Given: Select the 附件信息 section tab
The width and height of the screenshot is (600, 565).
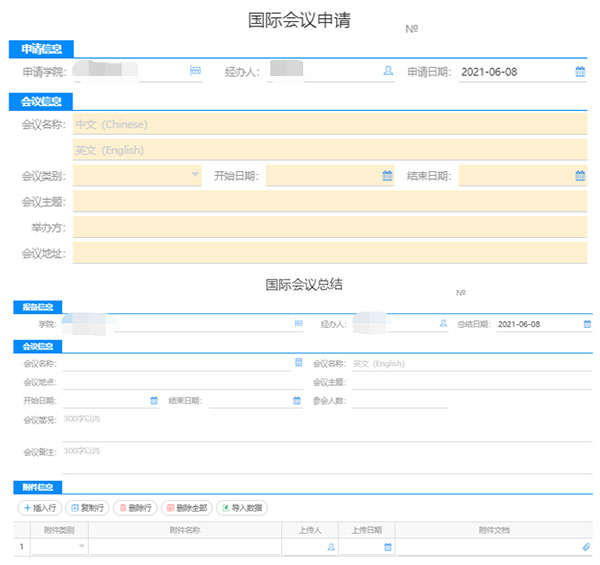Looking at the screenshot, I should (38, 487).
